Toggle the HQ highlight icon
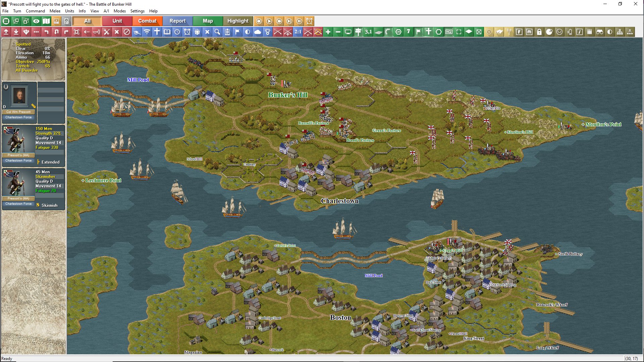The width and height of the screenshot is (644, 362). click(449, 32)
